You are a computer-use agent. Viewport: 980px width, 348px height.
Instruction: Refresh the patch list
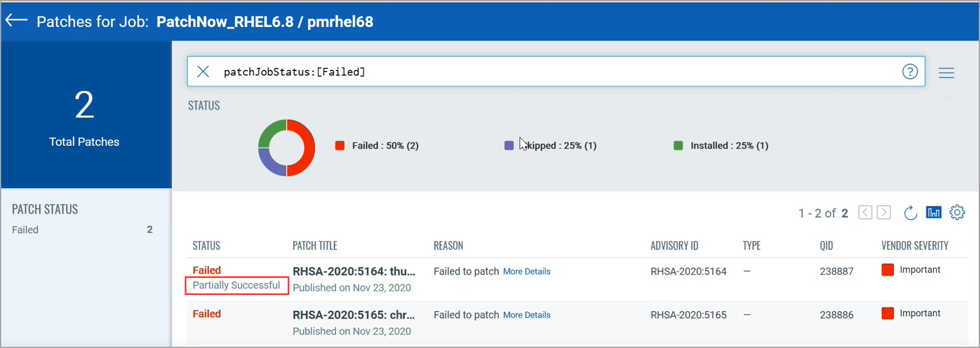coord(910,213)
